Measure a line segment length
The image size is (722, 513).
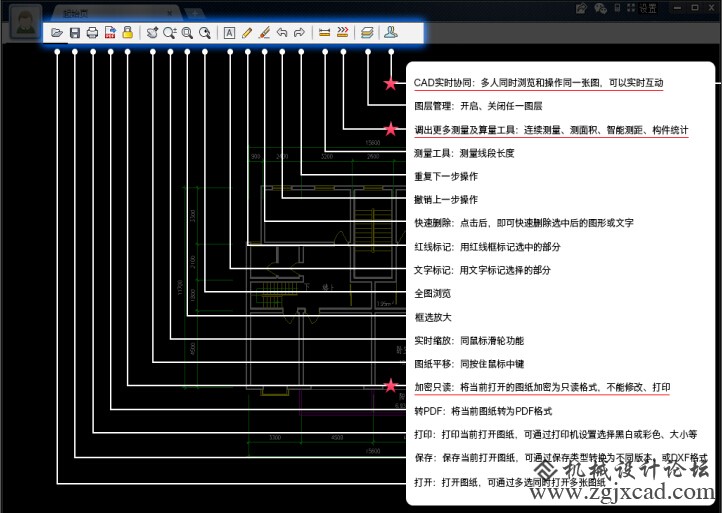325,33
